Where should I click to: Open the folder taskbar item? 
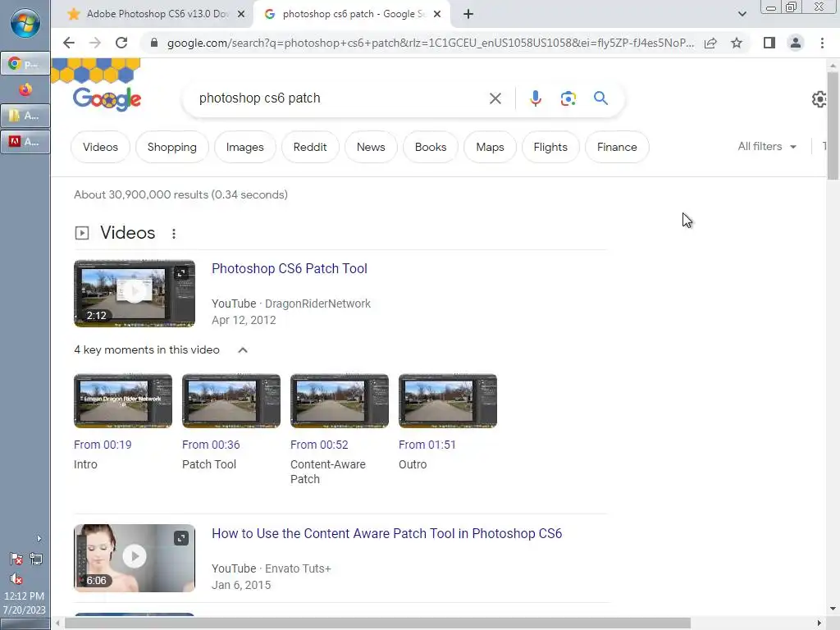point(25,115)
